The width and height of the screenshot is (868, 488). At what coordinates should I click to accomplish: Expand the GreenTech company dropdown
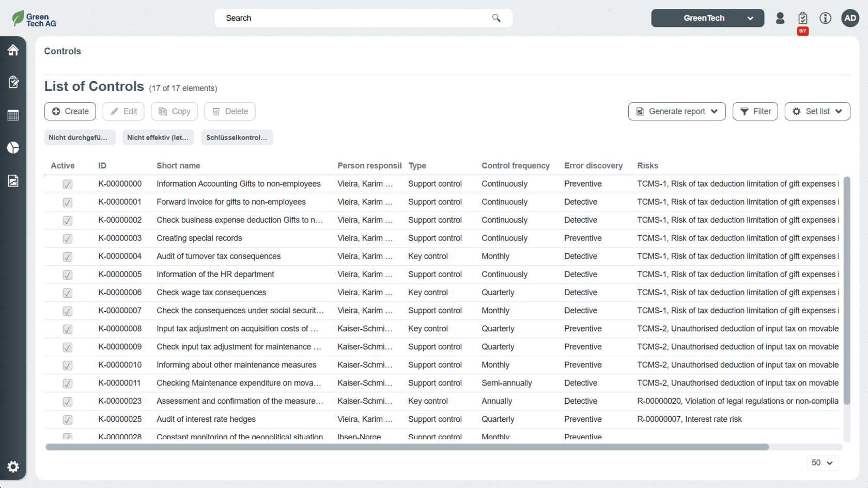[707, 18]
